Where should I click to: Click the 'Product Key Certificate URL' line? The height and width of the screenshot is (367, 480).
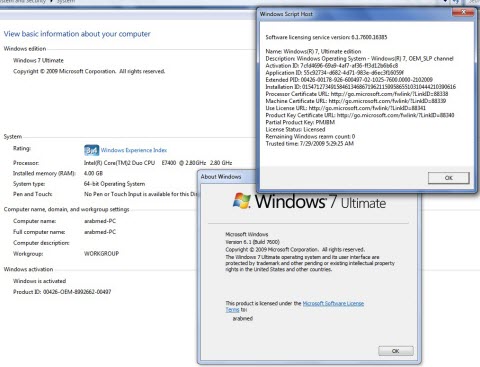(x=360, y=115)
